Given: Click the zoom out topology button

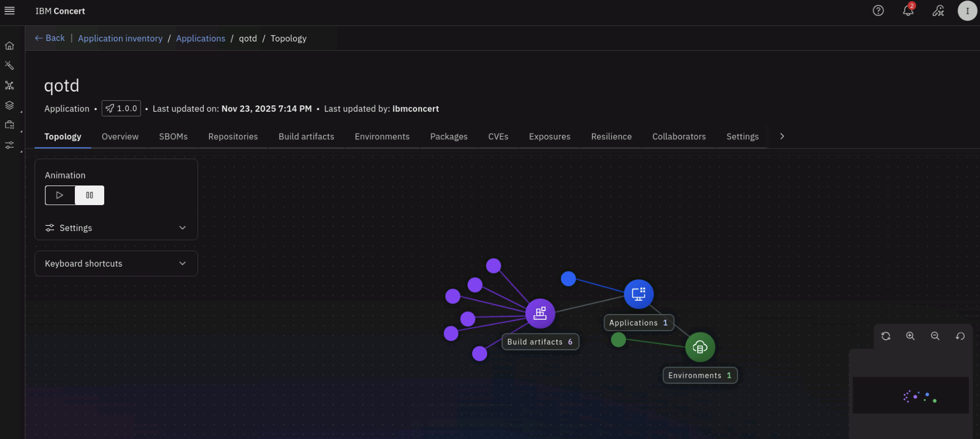Looking at the screenshot, I should tap(935, 336).
